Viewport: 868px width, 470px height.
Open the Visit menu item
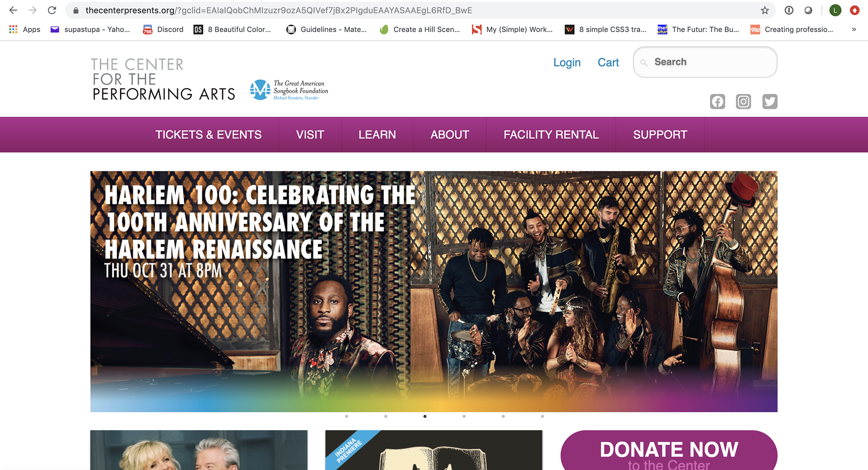[x=310, y=135]
